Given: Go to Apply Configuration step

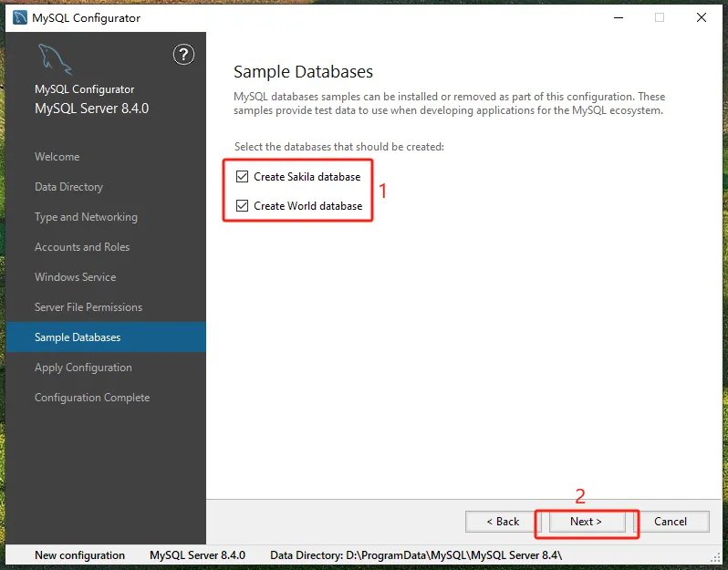Looking at the screenshot, I should click(x=83, y=368).
